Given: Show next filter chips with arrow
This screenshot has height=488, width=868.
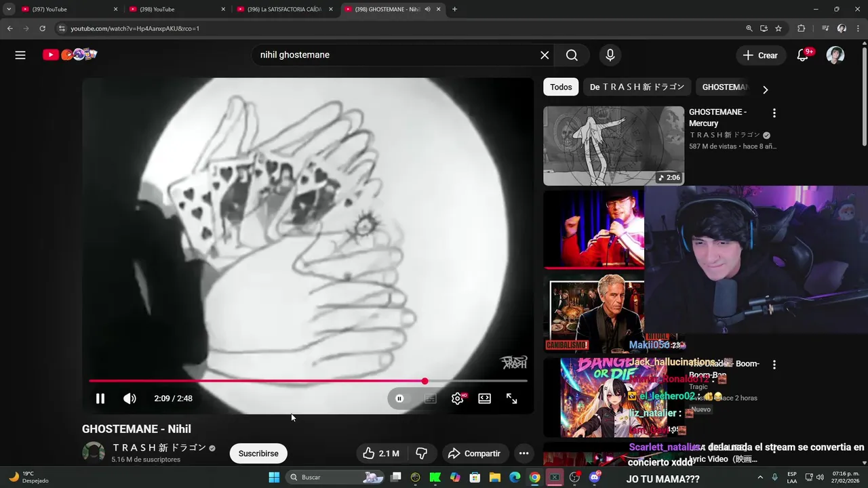Looking at the screenshot, I should [x=765, y=89].
